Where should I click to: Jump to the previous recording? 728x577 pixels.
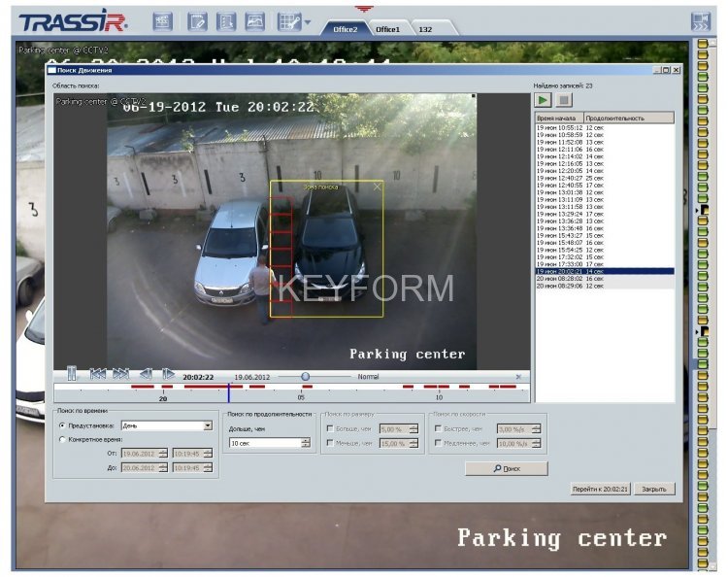(98, 374)
